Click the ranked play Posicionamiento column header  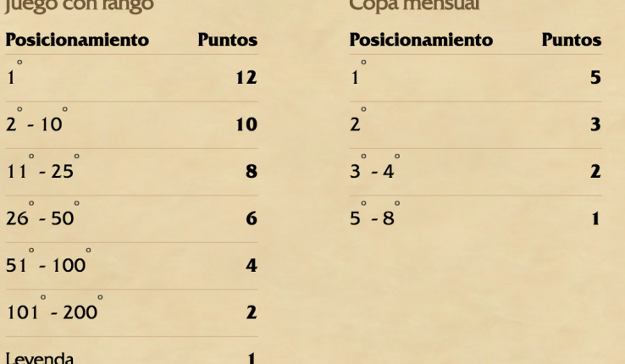[77, 40]
